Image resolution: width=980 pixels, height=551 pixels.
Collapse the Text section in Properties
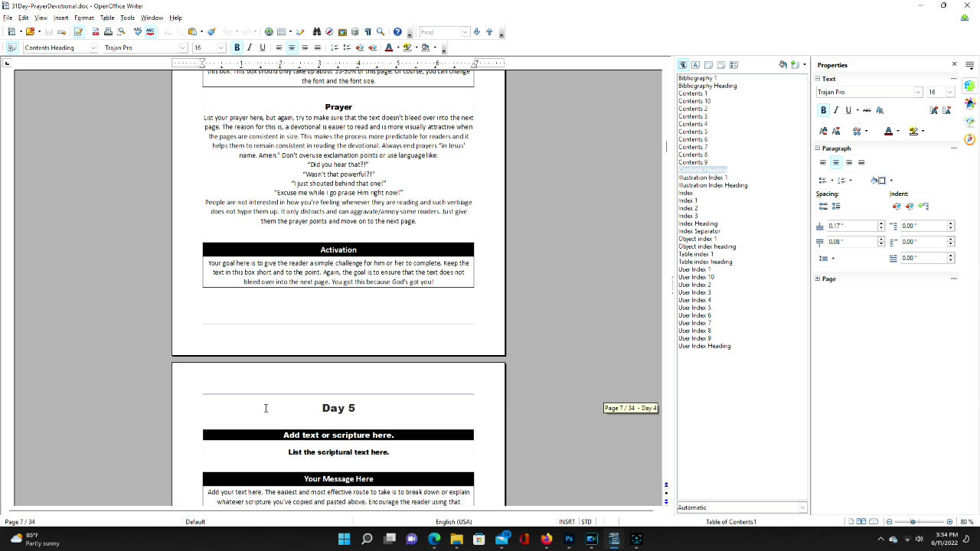pos(818,79)
